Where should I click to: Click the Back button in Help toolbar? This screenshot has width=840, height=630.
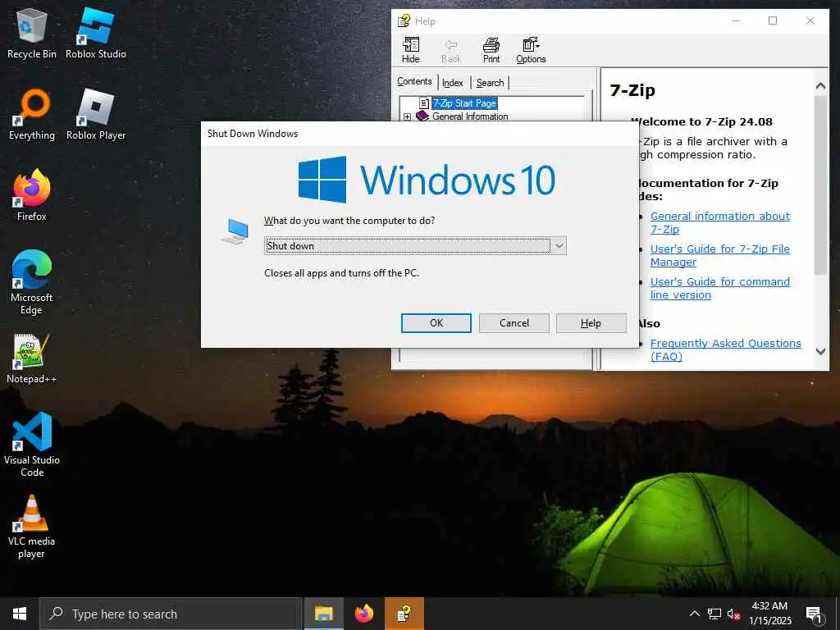(x=451, y=50)
